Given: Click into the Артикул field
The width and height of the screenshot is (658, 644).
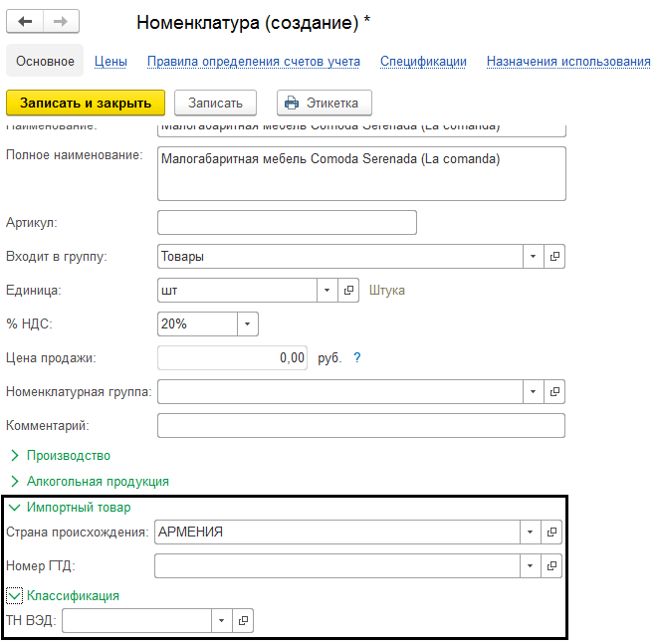Looking at the screenshot, I should pyautogui.click(x=287, y=222).
